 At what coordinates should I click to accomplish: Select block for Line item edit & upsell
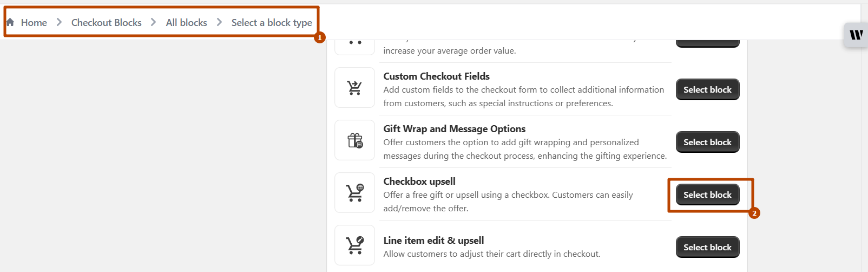click(707, 247)
